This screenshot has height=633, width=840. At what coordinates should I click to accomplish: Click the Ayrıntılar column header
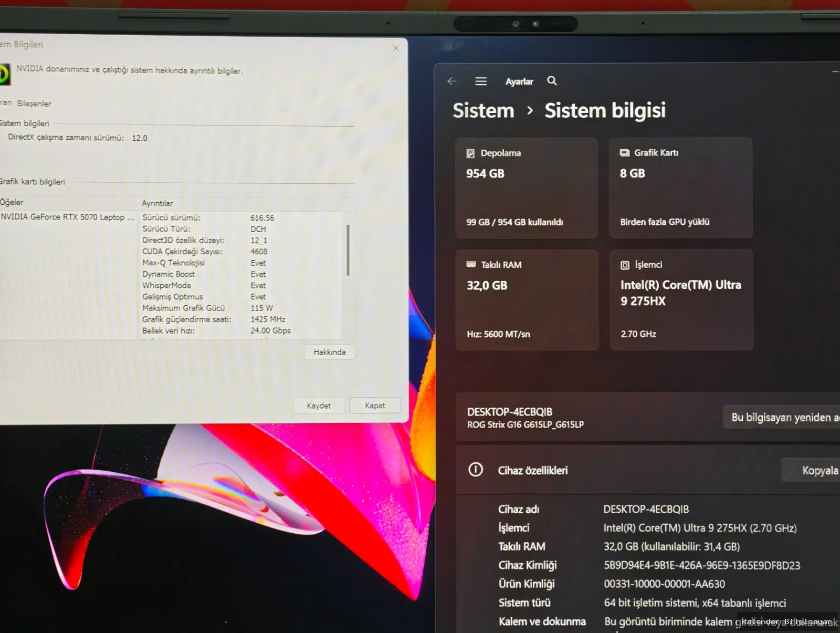coord(157,203)
